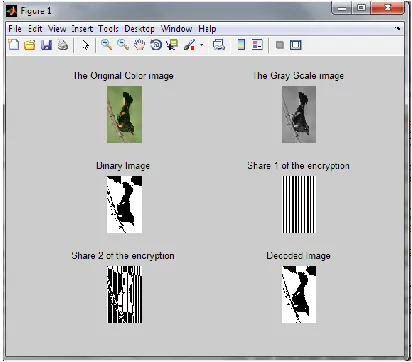Click the MATLAB icon in title bar
Image resolution: width=412 pixels, height=362 pixels.
[11, 11]
